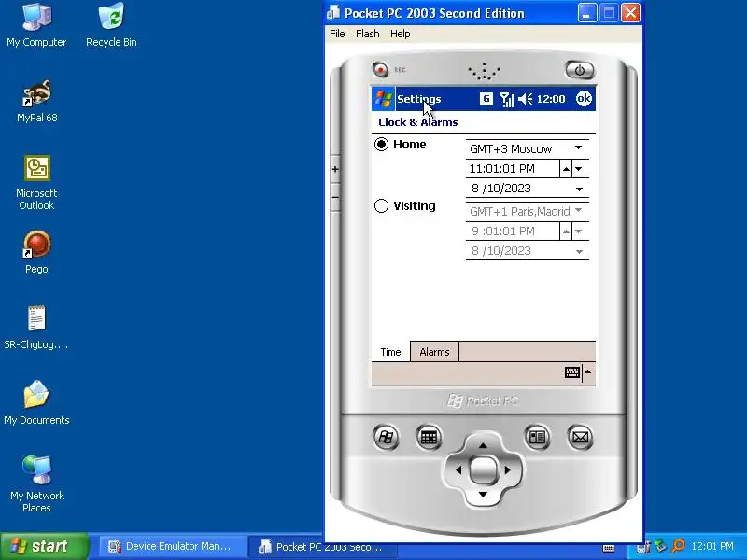Open My Network Places icon
Image resolution: width=747 pixels, height=560 pixels.
coord(36,484)
